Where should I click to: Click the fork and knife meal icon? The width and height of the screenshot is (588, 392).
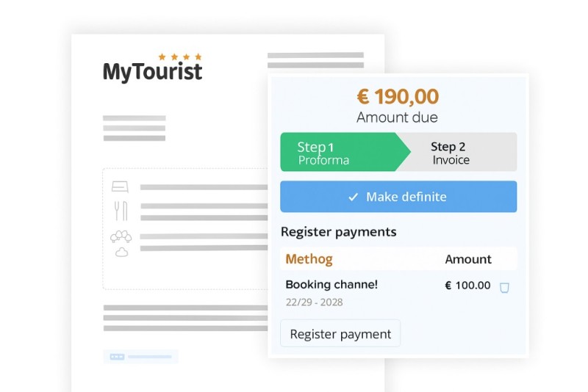[x=121, y=211]
